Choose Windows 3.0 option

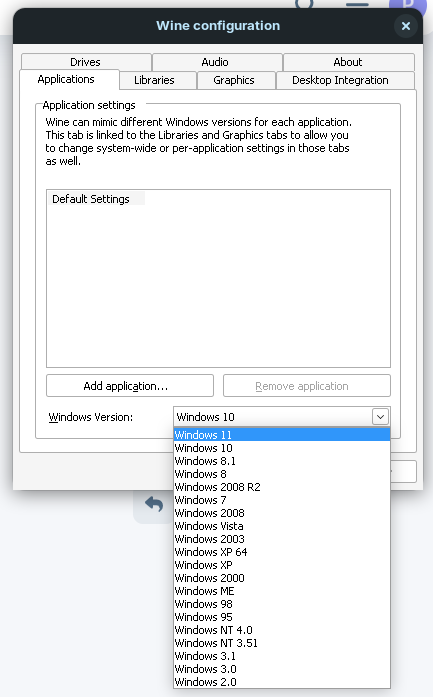[282, 669]
